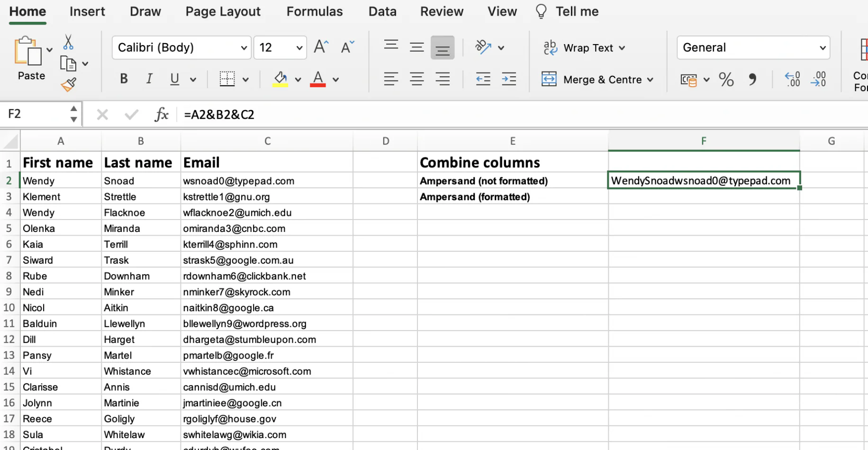Viewport: 868px width, 450px height.
Task: Toggle italic formatting
Action: pos(149,78)
